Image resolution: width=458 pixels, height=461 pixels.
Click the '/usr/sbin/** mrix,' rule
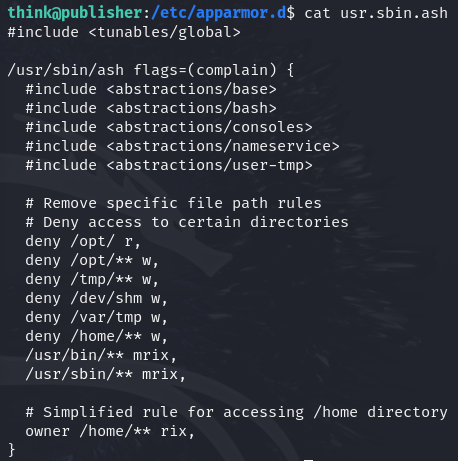pos(105,374)
